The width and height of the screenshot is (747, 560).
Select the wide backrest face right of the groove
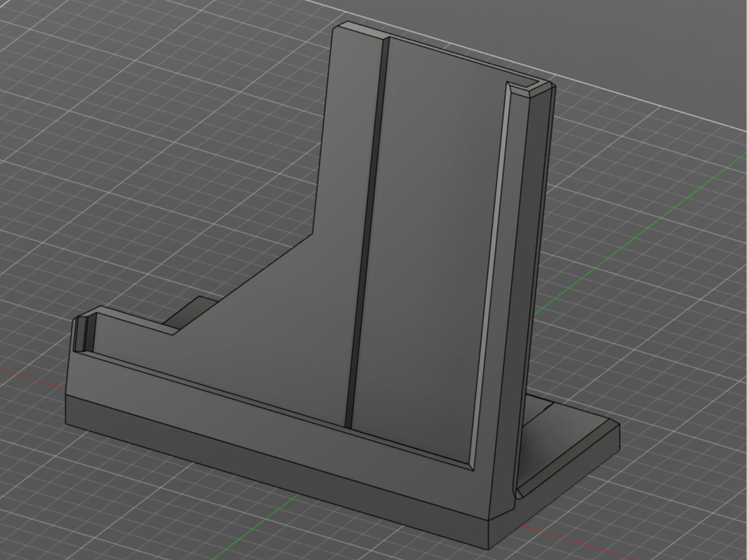click(x=429, y=247)
